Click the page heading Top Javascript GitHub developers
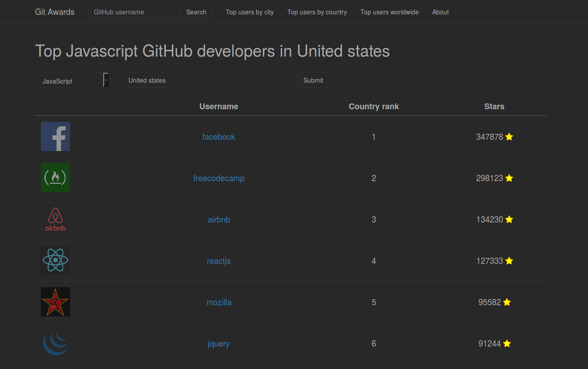This screenshot has height=369, width=588. 212,51
